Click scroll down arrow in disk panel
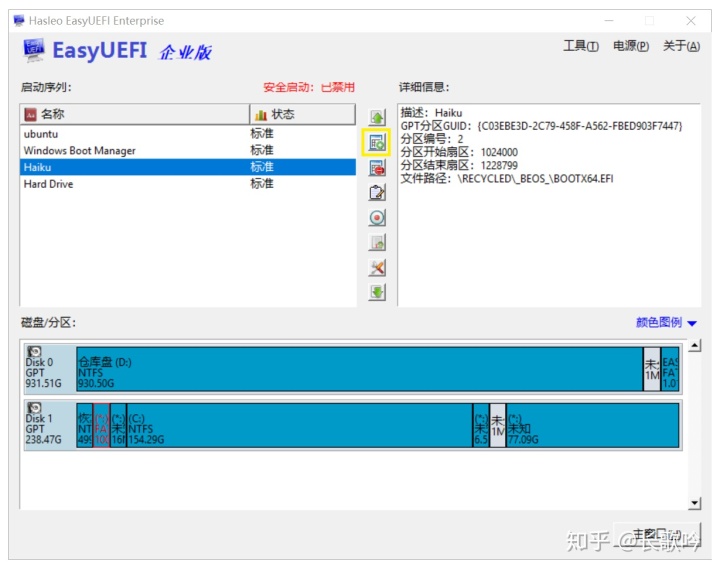 pyautogui.click(x=695, y=503)
